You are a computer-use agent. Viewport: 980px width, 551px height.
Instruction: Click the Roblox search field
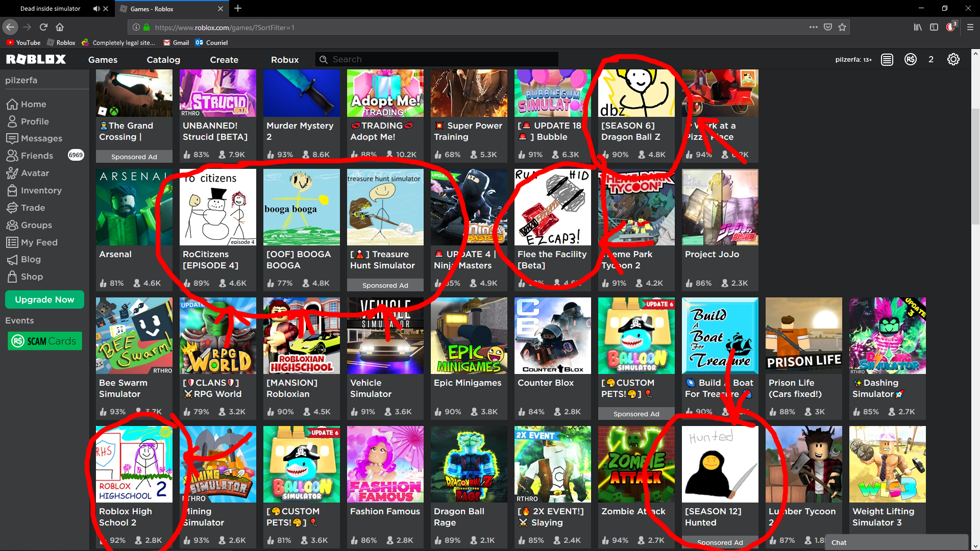click(437, 60)
